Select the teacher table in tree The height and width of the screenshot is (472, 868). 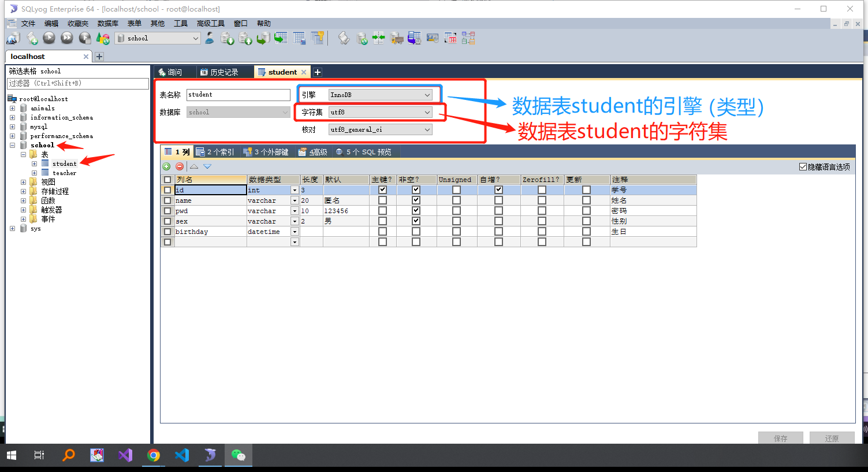click(64, 173)
